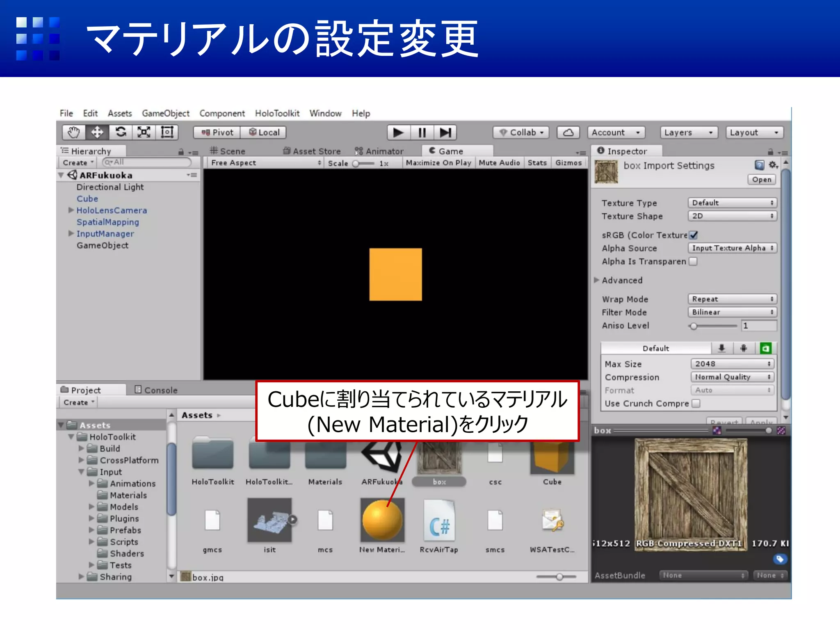
Task: Adjust the Aniso Level slider
Action: (x=694, y=326)
